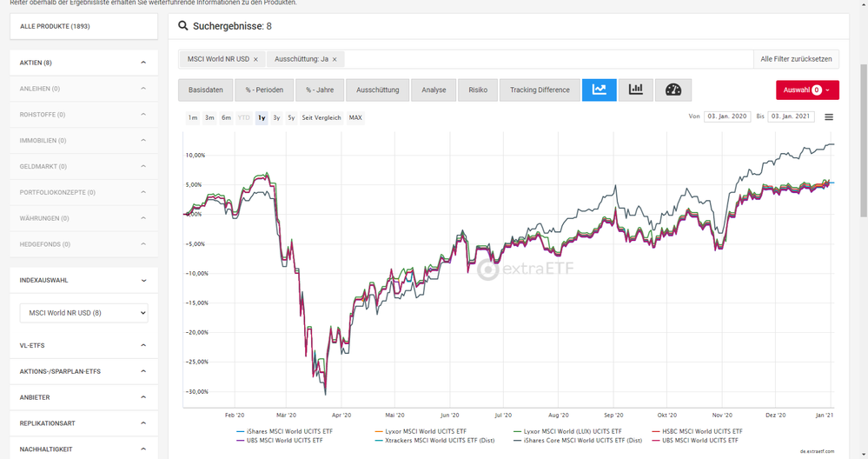868x459 pixels.
Task: Remove the MSCI World NR USD filter
Action: pos(255,59)
